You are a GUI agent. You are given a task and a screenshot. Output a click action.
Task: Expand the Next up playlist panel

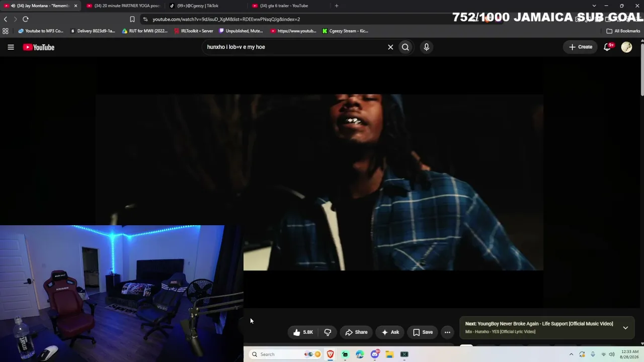click(625, 328)
